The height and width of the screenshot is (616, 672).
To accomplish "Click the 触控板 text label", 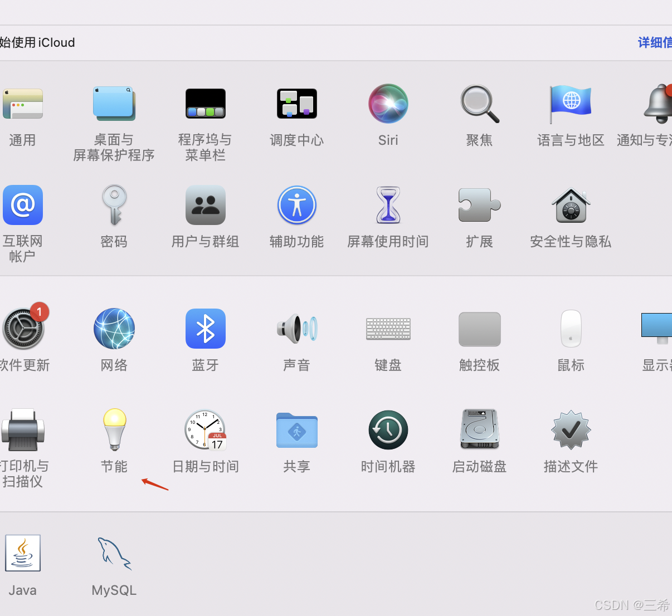I will point(480,365).
